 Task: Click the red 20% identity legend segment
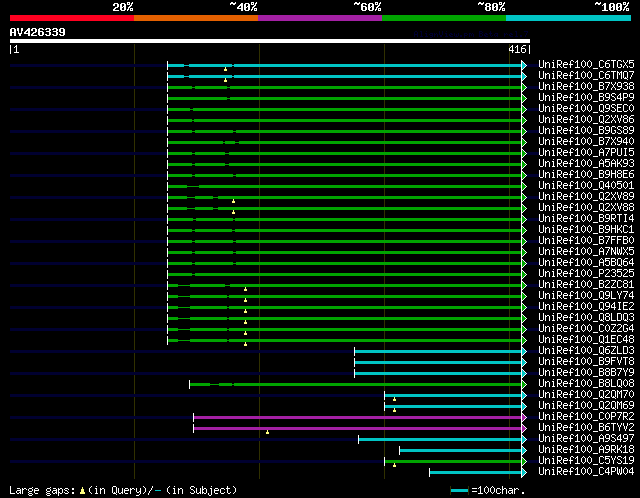point(72,18)
